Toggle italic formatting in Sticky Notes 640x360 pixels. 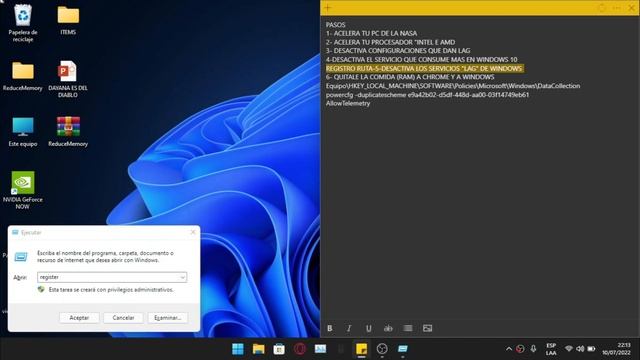(x=349, y=328)
